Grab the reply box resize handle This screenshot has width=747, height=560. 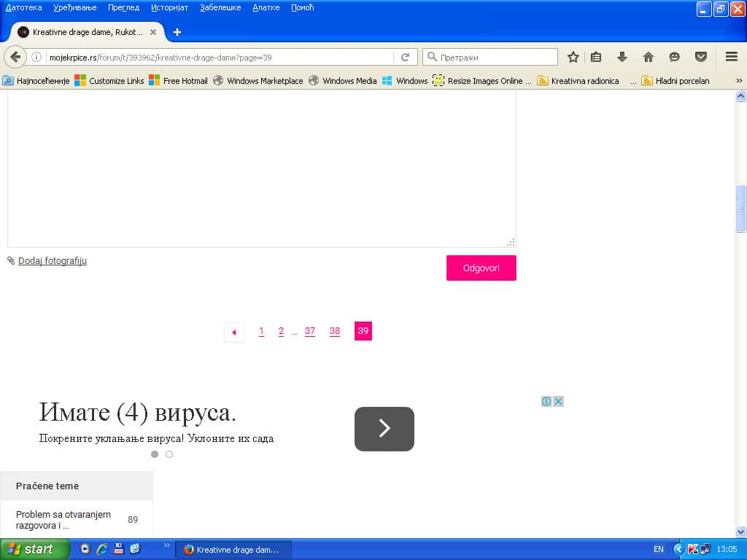pyautogui.click(x=511, y=242)
